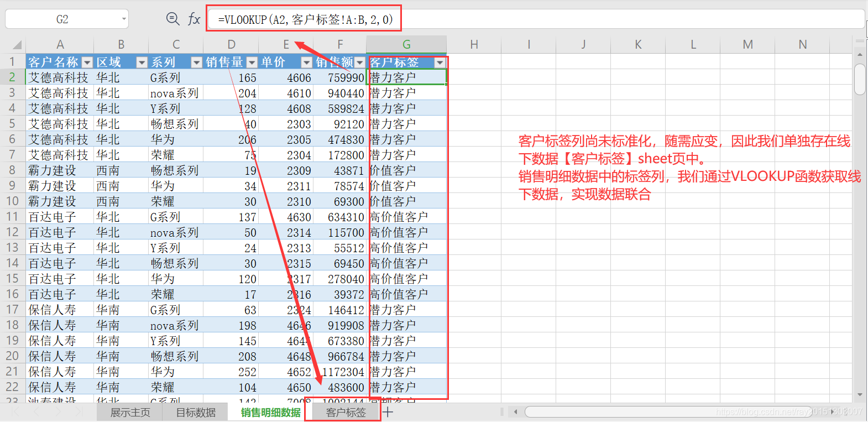Click inside the formula bar VLOOKUP formula
Image resolution: width=868 pixels, height=422 pixels.
click(305, 20)
